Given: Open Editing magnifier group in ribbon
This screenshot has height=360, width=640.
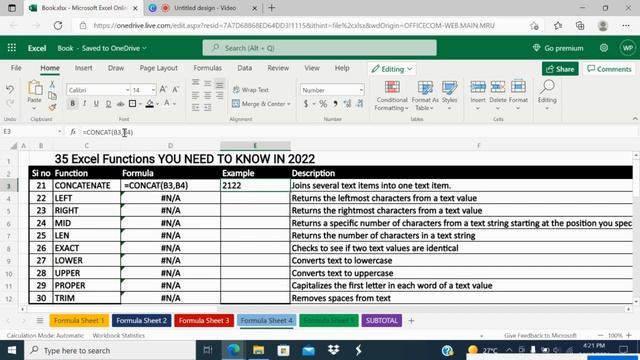Looking at the screenshot, I should click(547, 94).
